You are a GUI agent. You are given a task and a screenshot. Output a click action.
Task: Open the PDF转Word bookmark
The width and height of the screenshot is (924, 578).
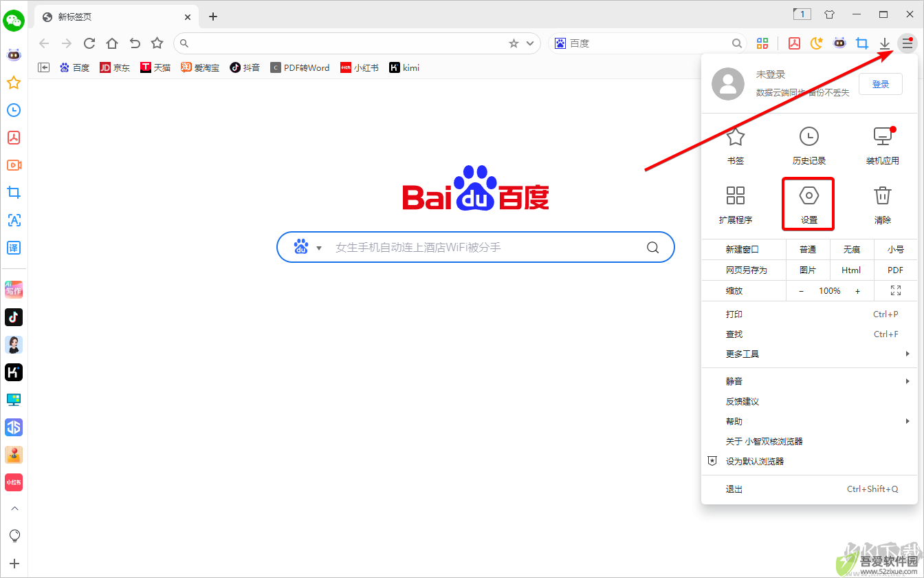[x=300, y=67]
